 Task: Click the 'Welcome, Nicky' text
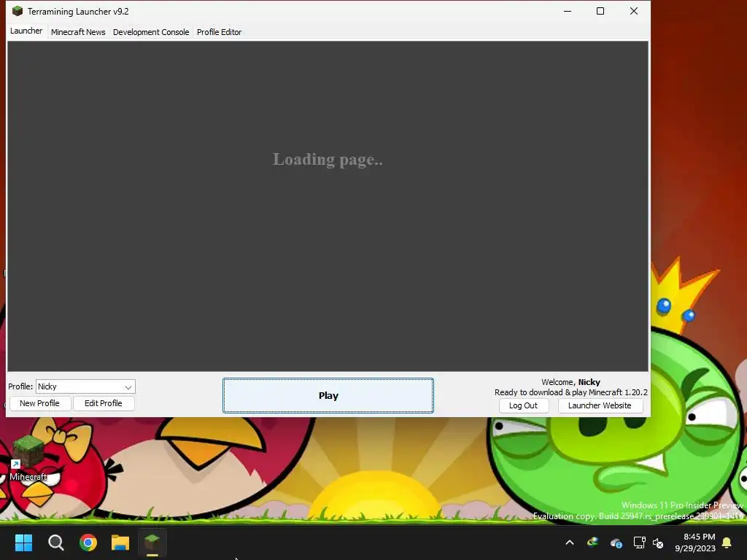(570, 382)
